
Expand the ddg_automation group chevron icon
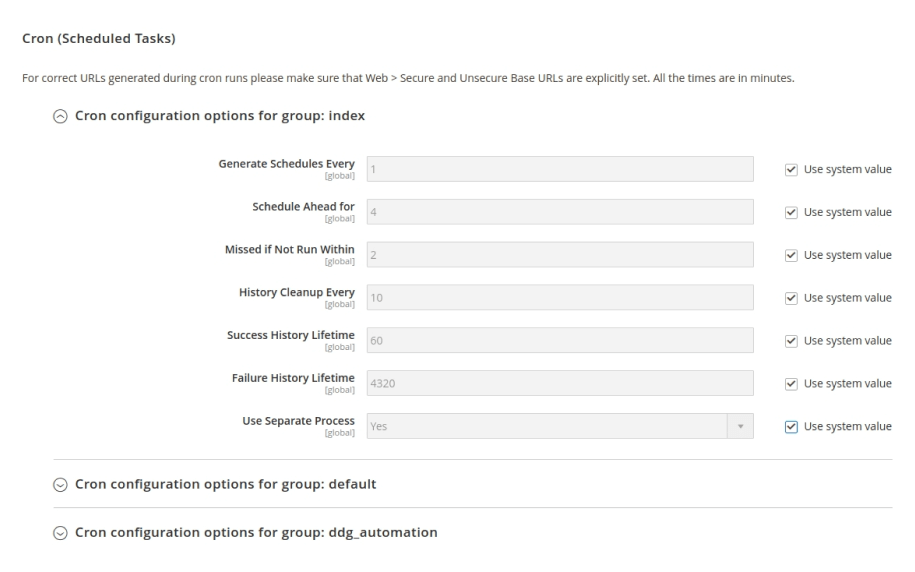coord(61,533)
